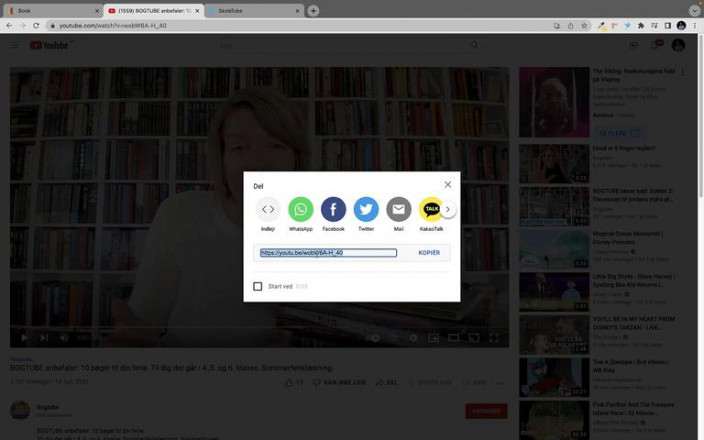Bookmark this page with the star icon
The image size is (704, 440).
tap(584, 25)
